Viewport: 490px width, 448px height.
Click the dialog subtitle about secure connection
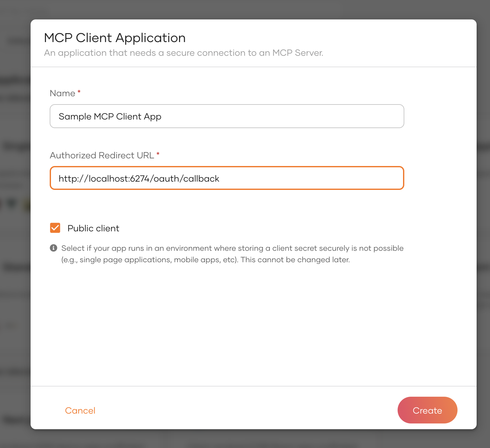click(184, 53)
